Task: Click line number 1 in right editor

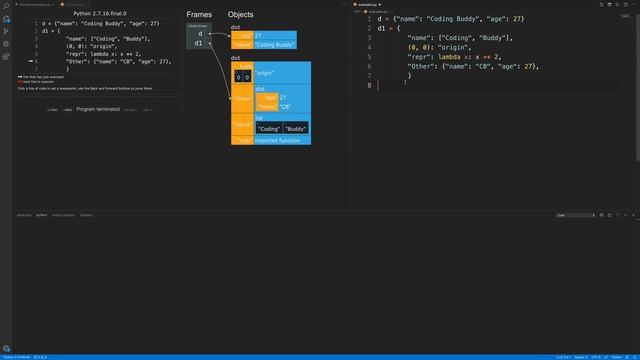Action: [369, 19]
